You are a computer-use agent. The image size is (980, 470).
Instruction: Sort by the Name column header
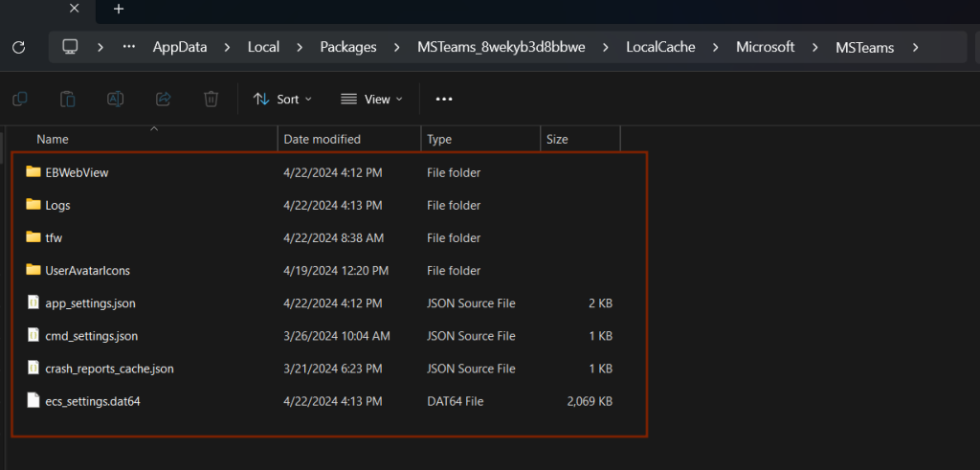pos(53,140)
